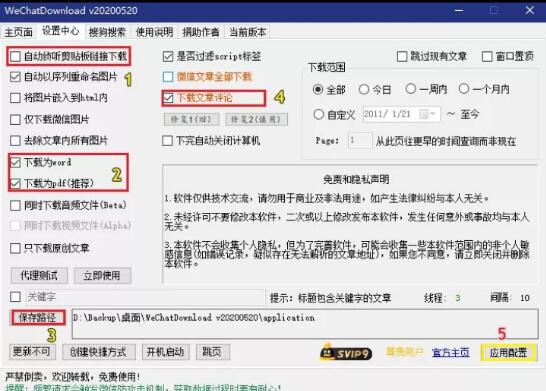Click the save path text box
546x391 pixels.
tap(305, 323)
